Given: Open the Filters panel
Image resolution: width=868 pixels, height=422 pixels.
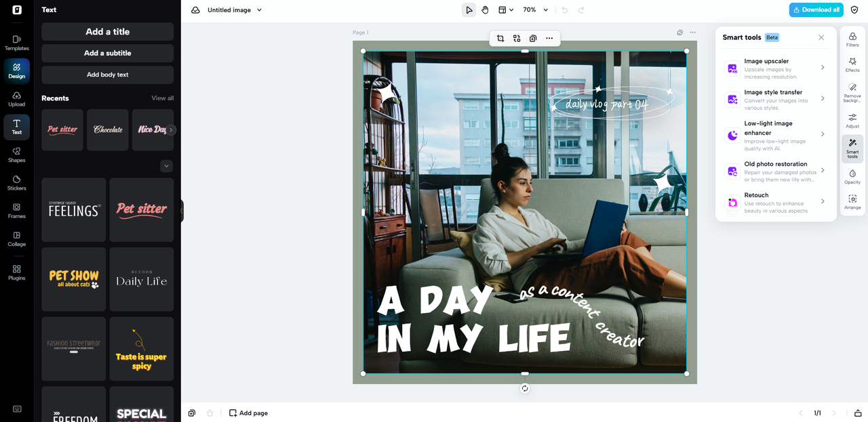Looking at the screenshot, I should point(852,40).
